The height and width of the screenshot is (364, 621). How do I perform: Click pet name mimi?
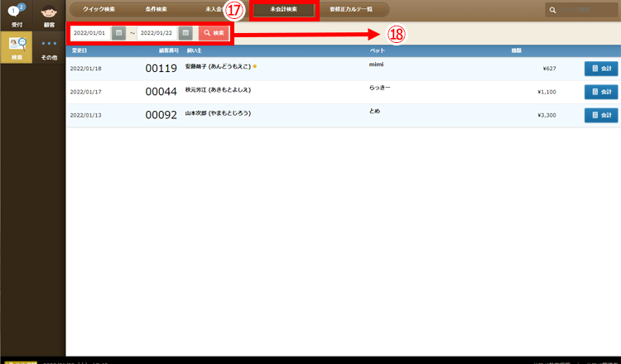click(376, 64)
